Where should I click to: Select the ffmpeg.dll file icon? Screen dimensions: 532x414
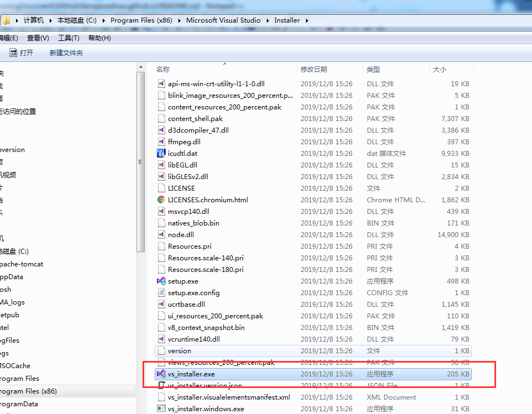pos(161,142)
